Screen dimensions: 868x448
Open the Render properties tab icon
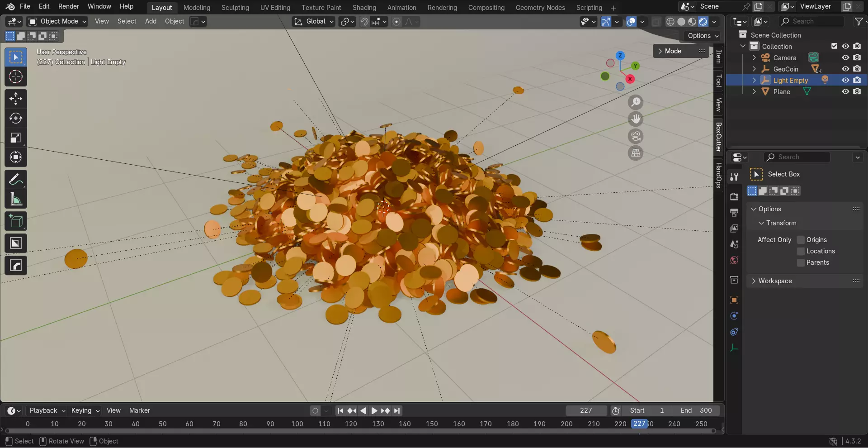pyautogui.click(x=734, y=196)
